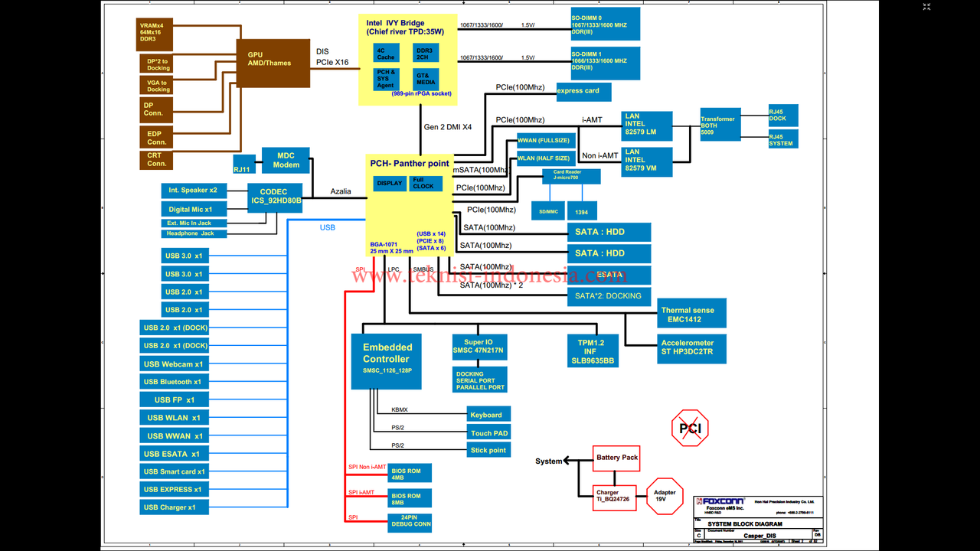
Task: Click the MDC Modem block
Action: [x=287, y=160]
